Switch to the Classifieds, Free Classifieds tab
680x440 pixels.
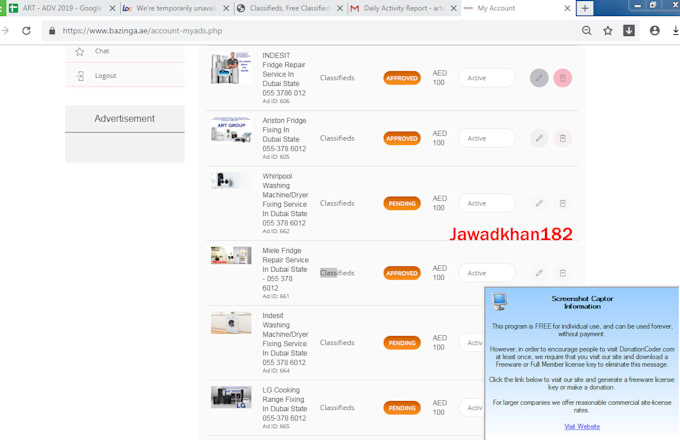click(289, 8)
